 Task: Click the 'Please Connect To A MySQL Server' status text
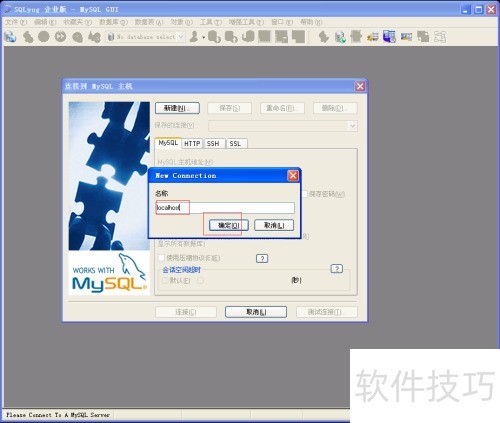coord(58,415)
